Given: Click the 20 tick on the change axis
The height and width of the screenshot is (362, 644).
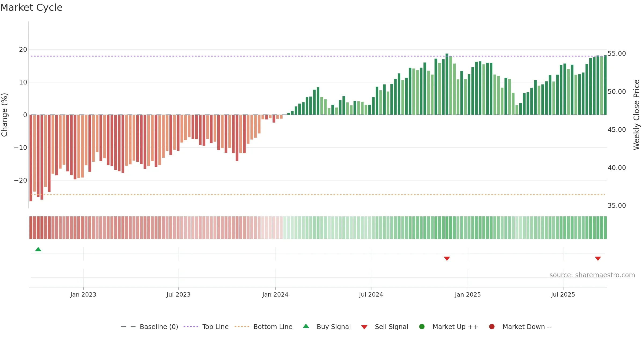Looking at the screenshot, I should [23, 50].
